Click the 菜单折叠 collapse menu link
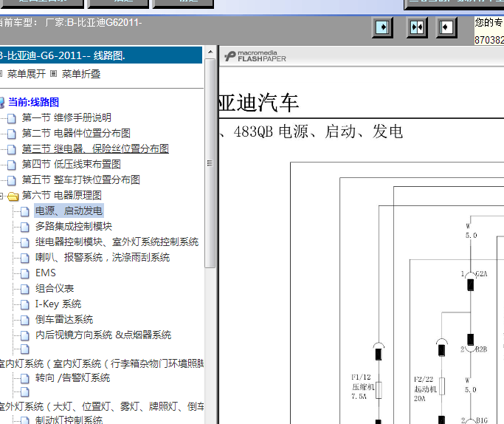 click(x=81, y=74)
